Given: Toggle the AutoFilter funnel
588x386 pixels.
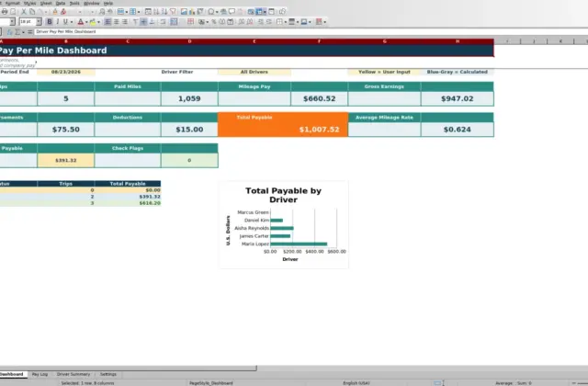Looking at the screenshot, I should (173, 12).
